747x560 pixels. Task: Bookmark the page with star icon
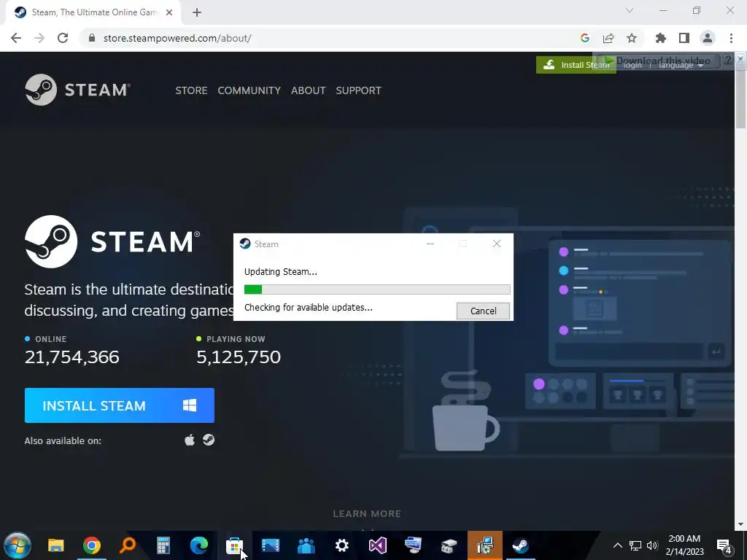(x=632, y=38)
